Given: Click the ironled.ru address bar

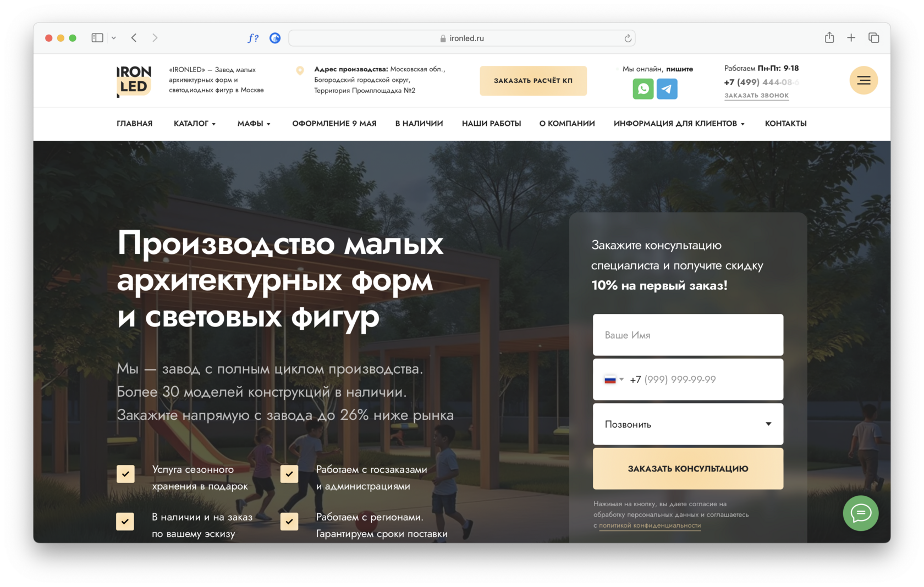Looking at the screenshot, I should point(462,38).
